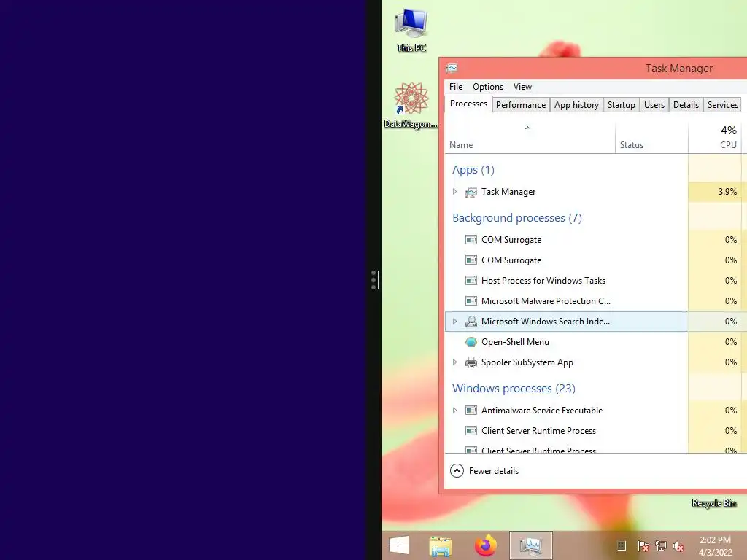Click the muted volume tray icon
This screenshot has height=560, width=747.
pos(678,546)
